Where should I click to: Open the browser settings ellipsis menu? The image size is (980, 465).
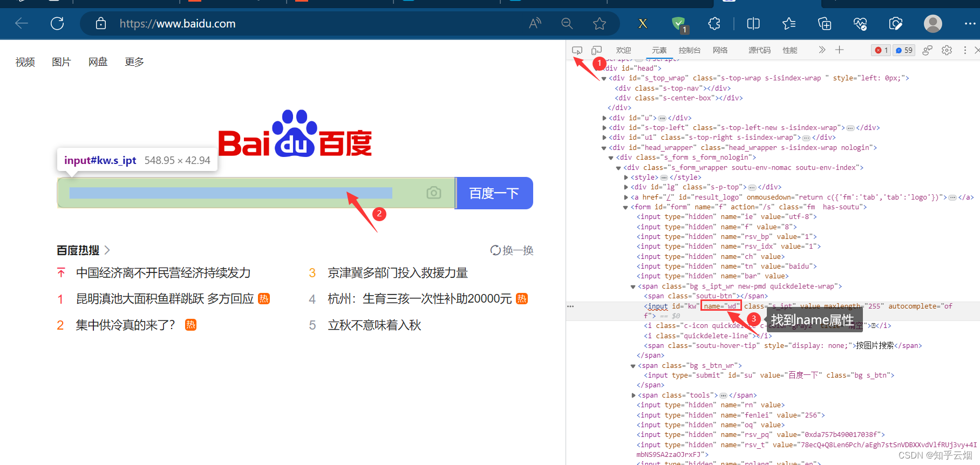coord(970,23)
